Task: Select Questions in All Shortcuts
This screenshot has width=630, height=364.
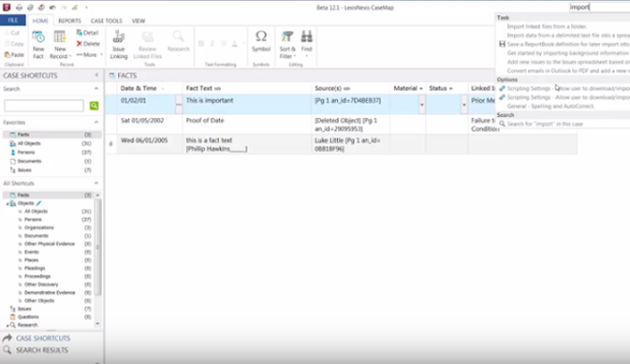Action: click(x=28, y=316)
